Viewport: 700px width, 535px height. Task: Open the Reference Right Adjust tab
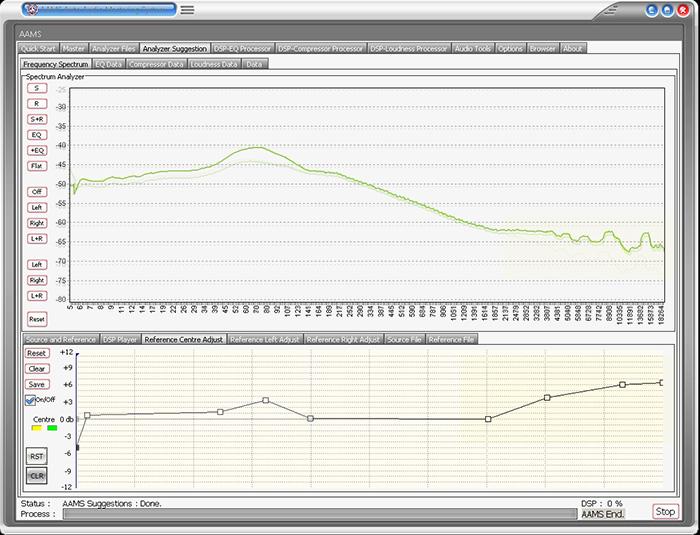[343, 339]
